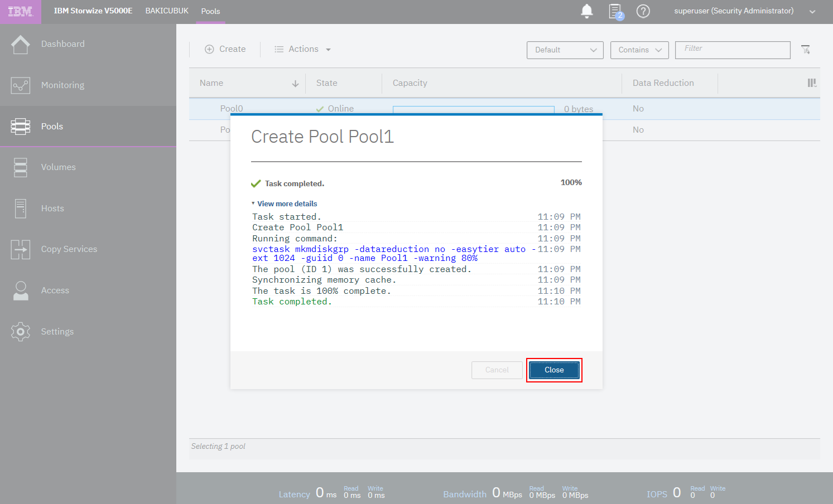The height and width of the screenshot is (504, 833).
Task: Click Pool0 Data Reduction 'No' cell
Action: (x=638, y=109)
